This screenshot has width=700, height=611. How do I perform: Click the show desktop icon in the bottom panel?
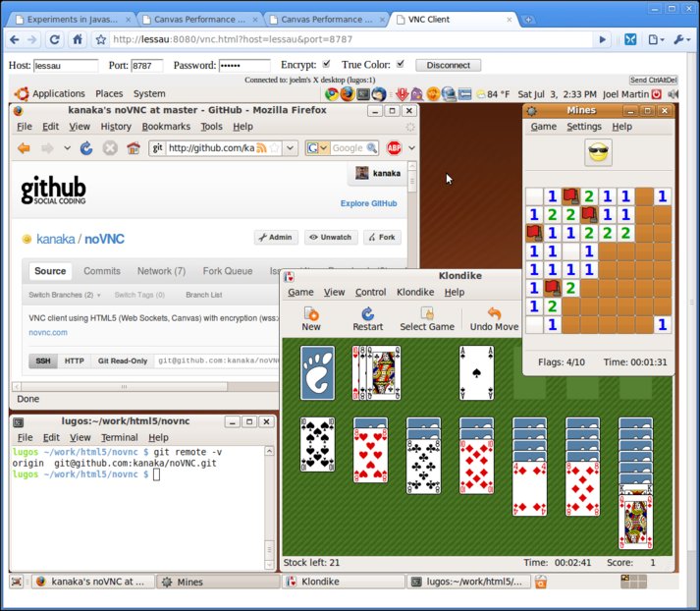click(17, 582)
